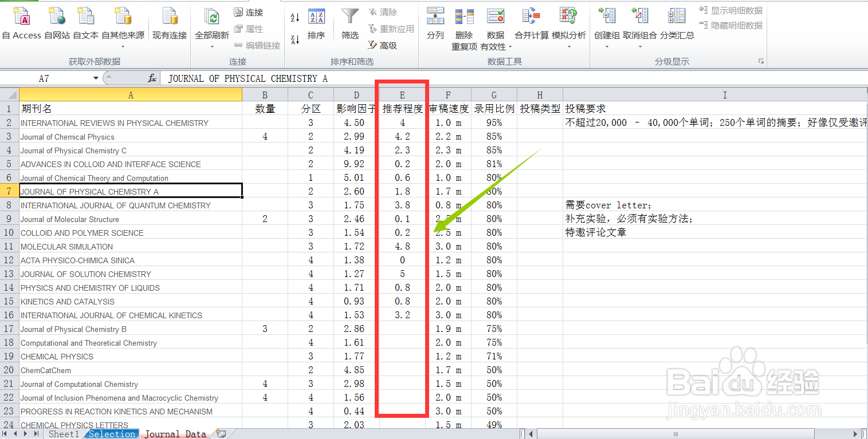The width and height of the screenshot is (868, 439).
Task: Click the select-all corner button
Action: click(9, 95)
